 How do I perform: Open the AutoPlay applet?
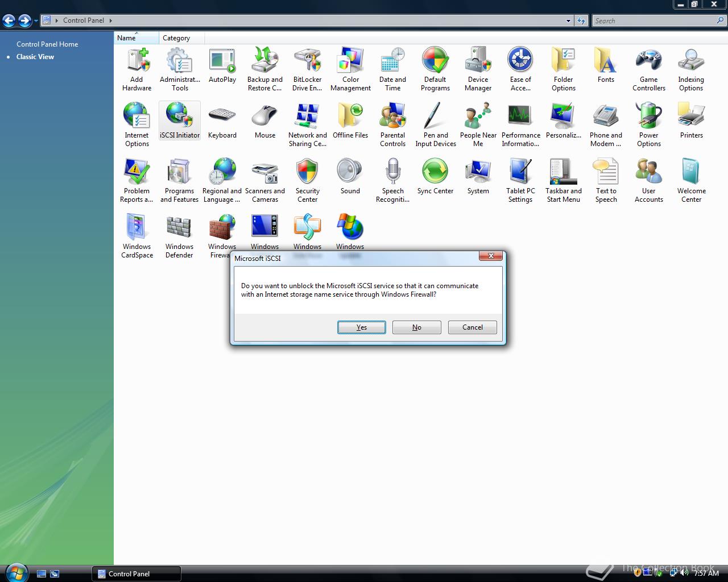(x=222, y=65)
